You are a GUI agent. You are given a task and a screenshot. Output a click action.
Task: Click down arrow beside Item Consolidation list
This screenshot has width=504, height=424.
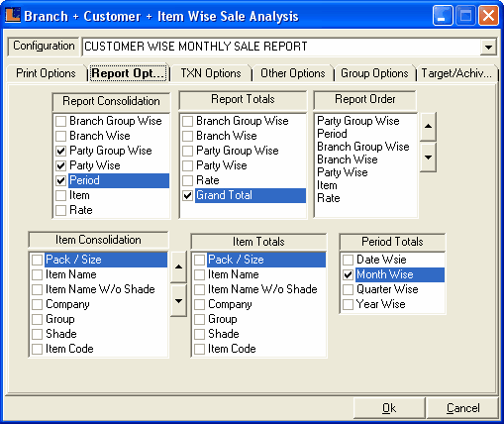click(x=178, y=301)
